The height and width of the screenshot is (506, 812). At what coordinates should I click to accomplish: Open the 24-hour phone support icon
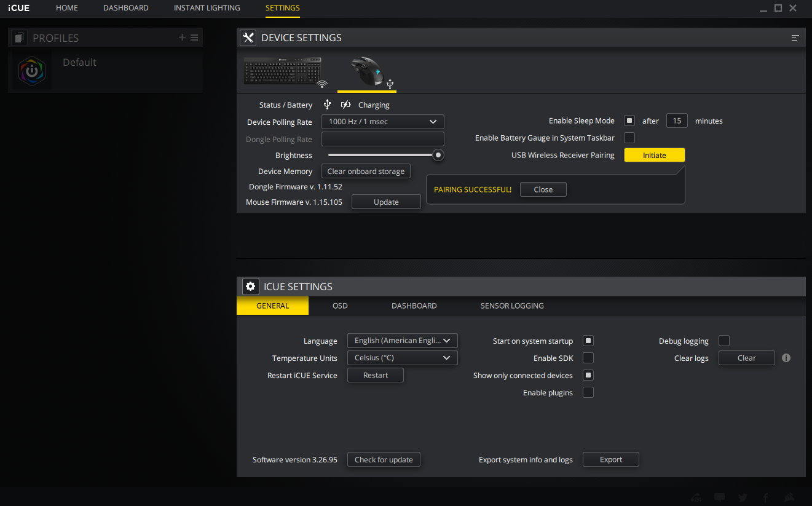[x=696, y=497]
